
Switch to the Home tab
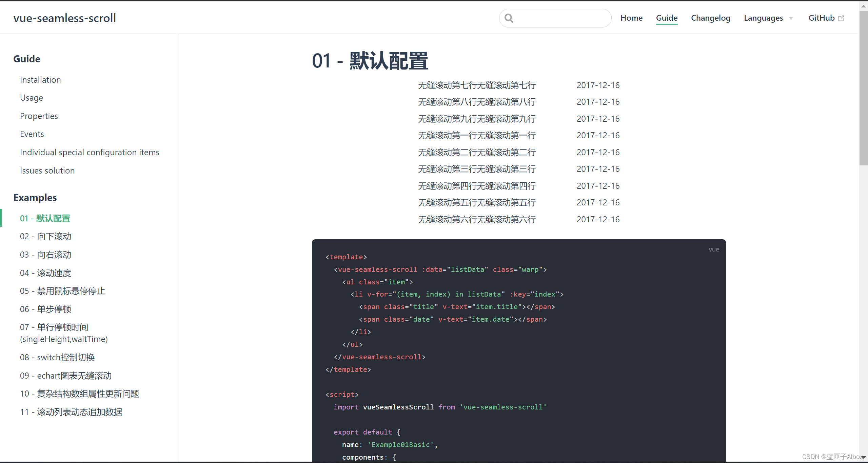(x=631, y=18)
